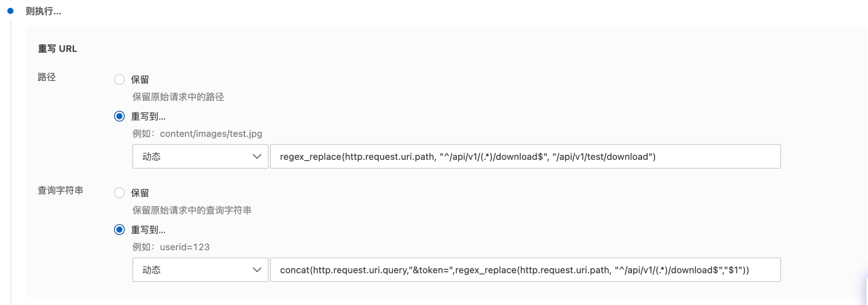Select the 重写到... radio under 查询字符串

click(119, 230)
